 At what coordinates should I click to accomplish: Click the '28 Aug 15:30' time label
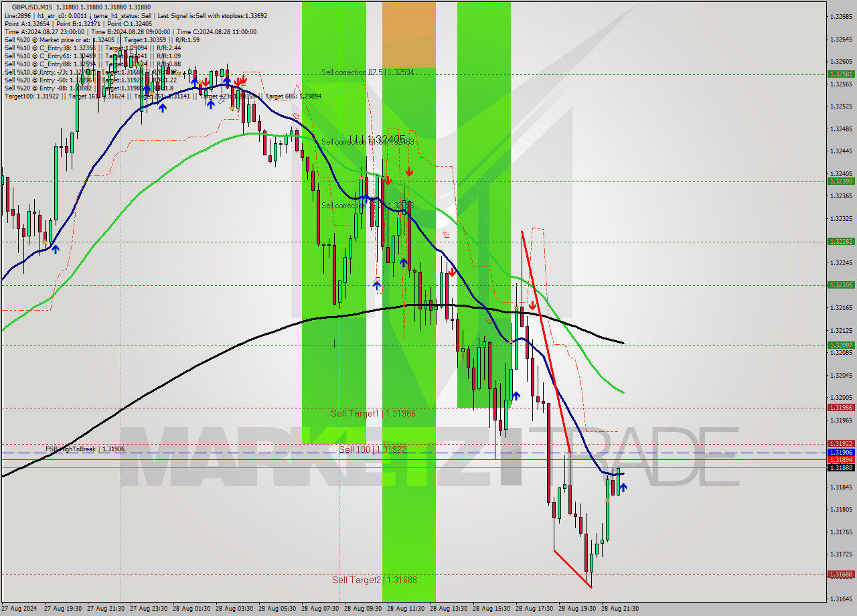(491, 609)
